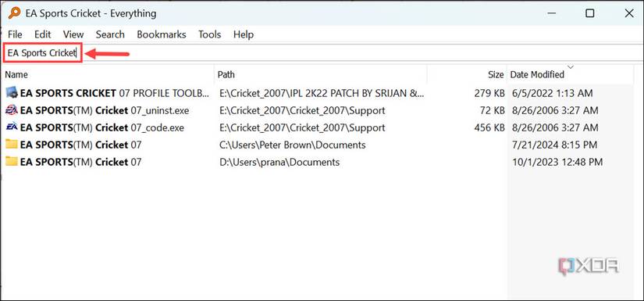
Task: Open the Search menu
Action: coord(110,34)
